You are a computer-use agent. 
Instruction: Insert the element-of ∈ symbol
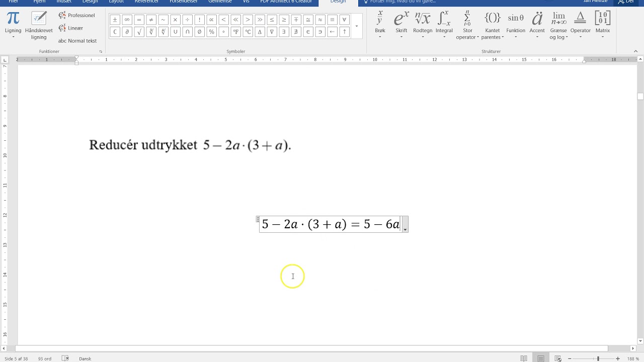tap(308, 32)
